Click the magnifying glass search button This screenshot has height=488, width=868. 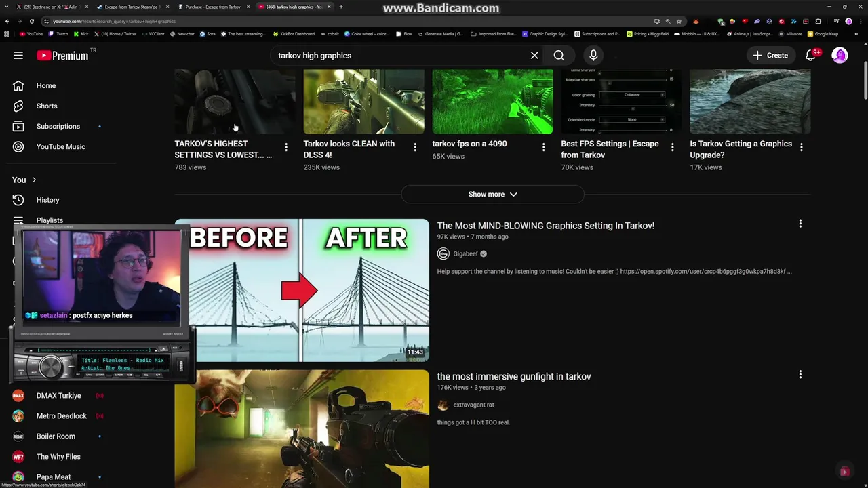coord(559,56)
